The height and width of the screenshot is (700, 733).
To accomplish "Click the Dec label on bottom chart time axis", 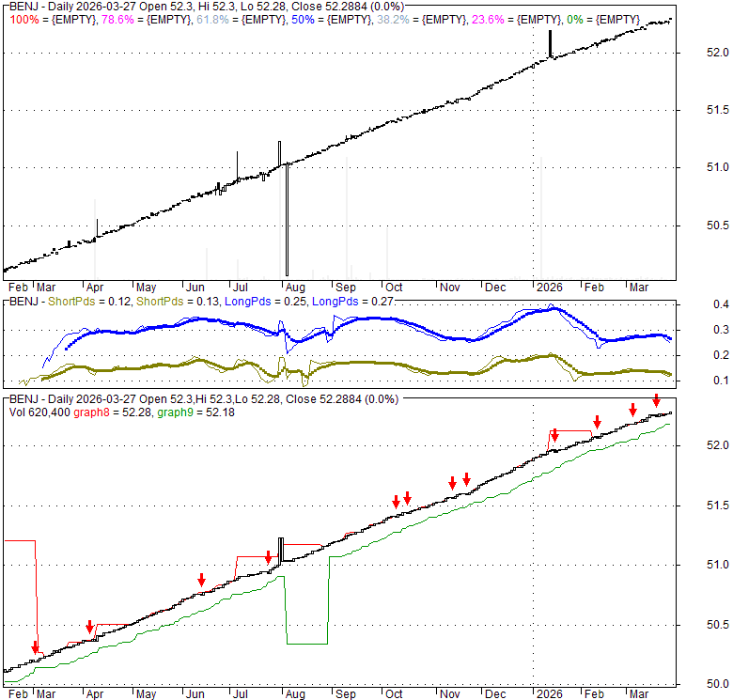I will pos(495,694).
